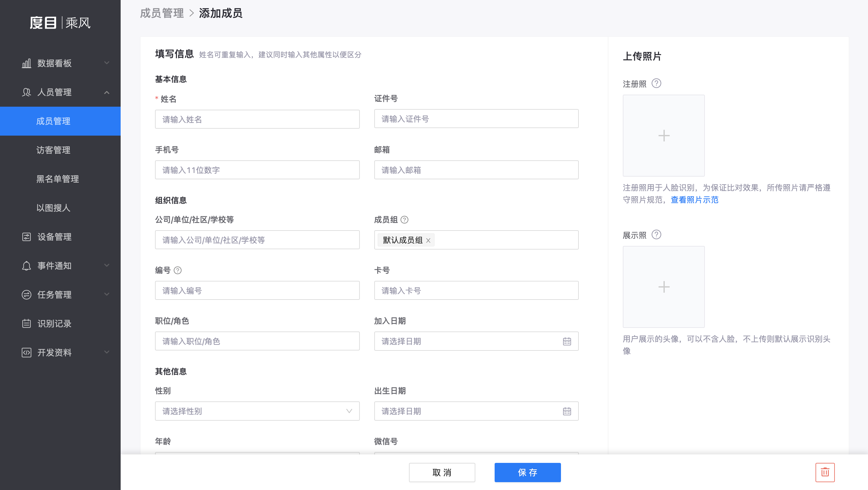Click the 请输入姓名 input field
The height and width of the screenshot is (490, 868).
257,120
